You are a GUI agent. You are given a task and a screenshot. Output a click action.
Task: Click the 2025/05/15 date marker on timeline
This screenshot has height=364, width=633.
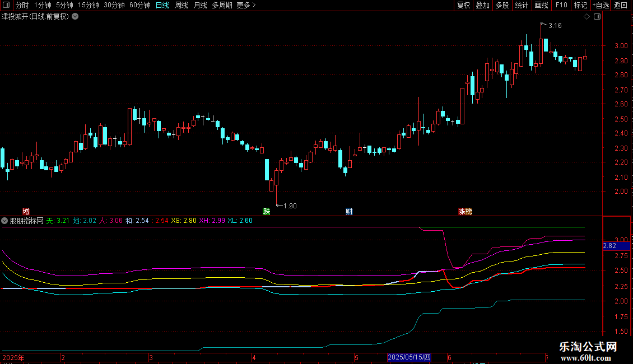coord(409,357)
